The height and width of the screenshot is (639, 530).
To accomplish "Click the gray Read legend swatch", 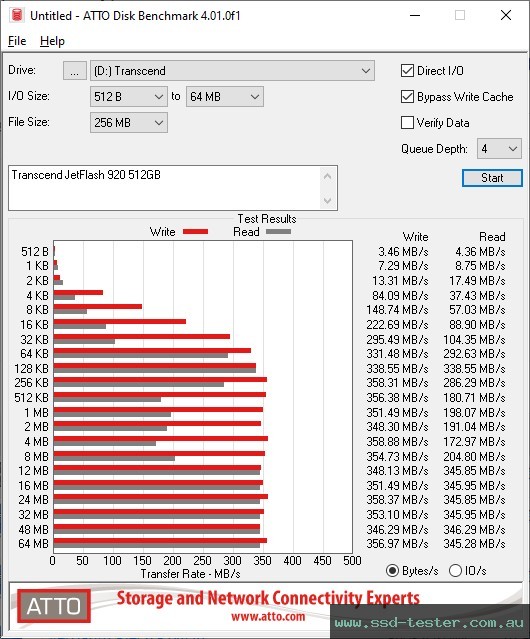I will pyautogui.click(x=278, y=232).
